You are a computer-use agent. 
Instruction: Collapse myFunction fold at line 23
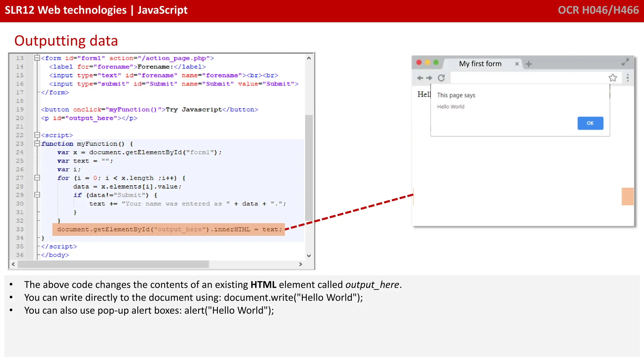click(x=37, y=144)
